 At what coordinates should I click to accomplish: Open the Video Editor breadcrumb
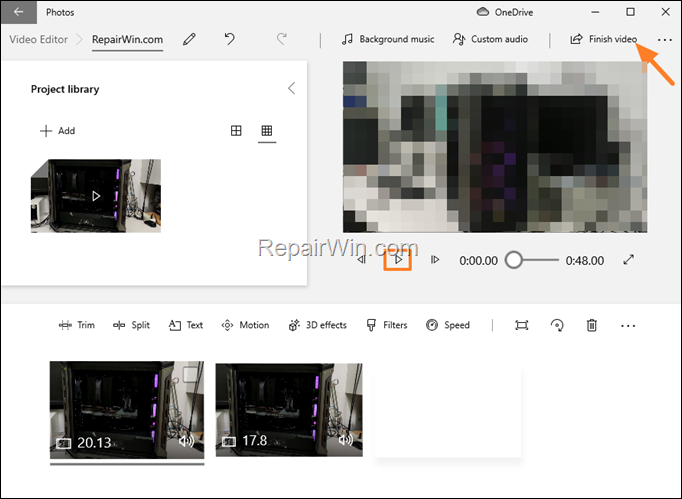point(38,39)
